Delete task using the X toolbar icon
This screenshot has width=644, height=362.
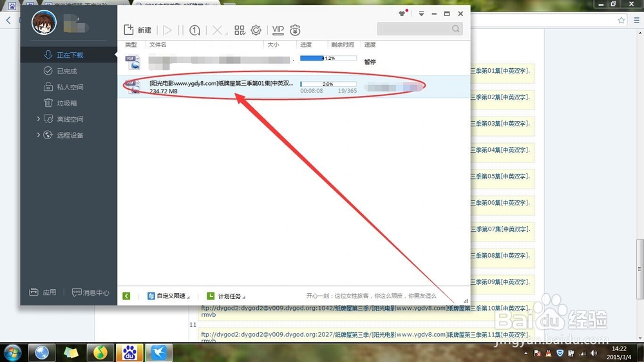click(218, 30)
